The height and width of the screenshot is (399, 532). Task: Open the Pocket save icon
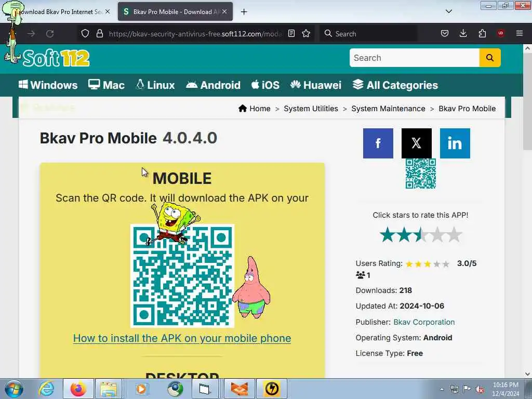coord(445,34)
